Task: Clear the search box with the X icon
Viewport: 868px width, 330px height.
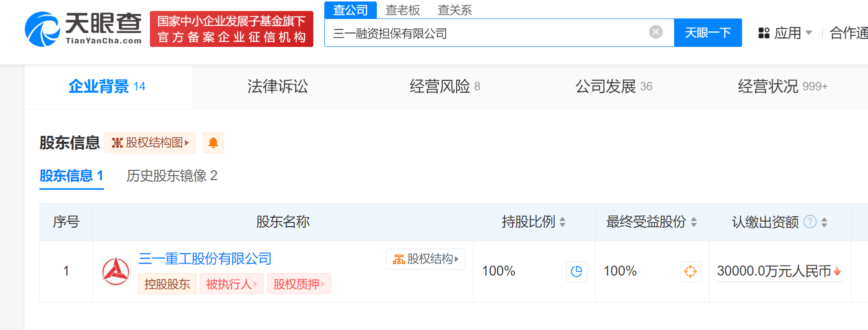Action: click(x=656, y=32)
